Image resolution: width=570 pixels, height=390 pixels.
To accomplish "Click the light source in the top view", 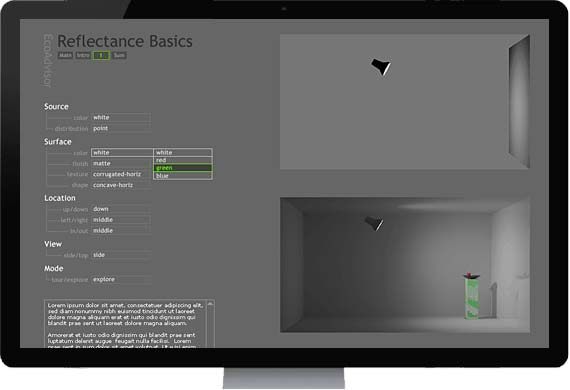I will (x=381, y=67).
